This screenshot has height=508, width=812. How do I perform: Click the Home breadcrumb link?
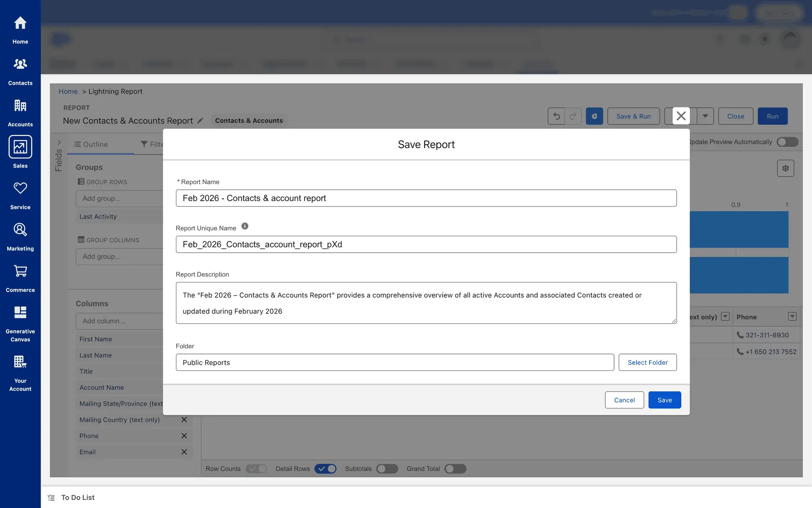[x=68, y=91]
